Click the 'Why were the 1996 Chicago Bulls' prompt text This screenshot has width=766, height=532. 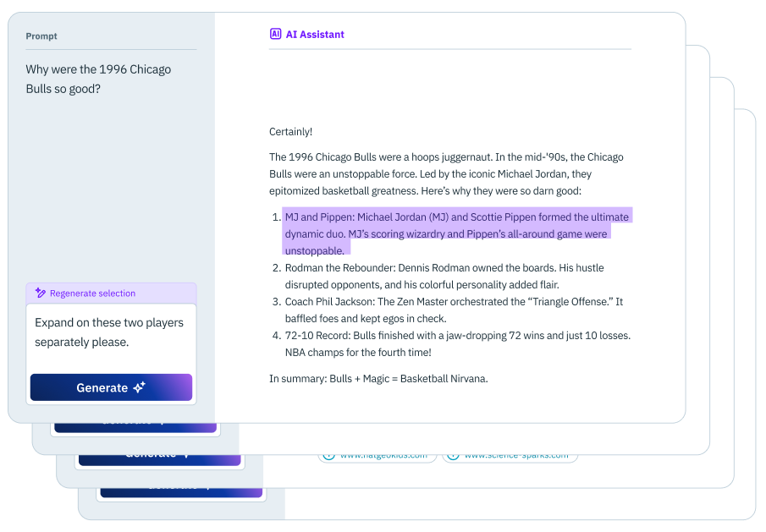coord(98,79)
